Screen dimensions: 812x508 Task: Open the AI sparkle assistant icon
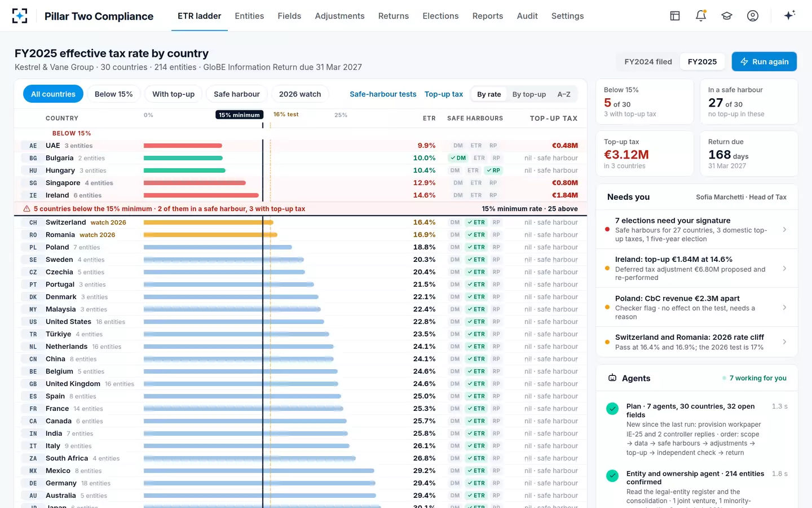[789, 15]
